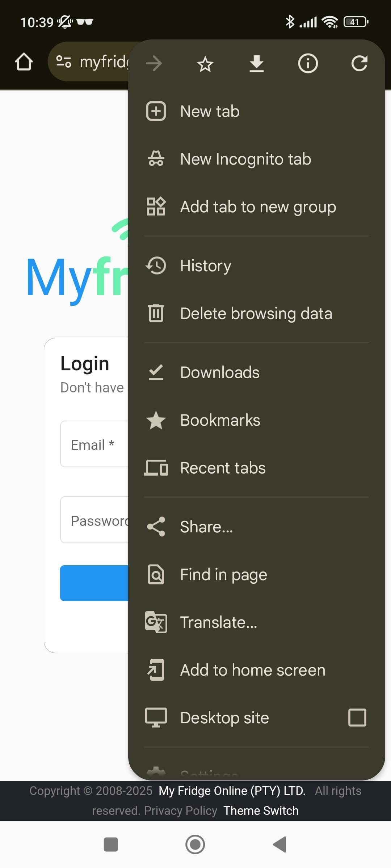
Task: Open a New tab
Action: pos(257,111)
